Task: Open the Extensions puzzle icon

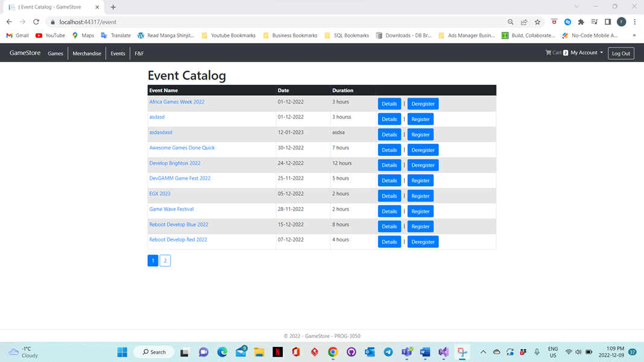Action: (x=580, y=22)
